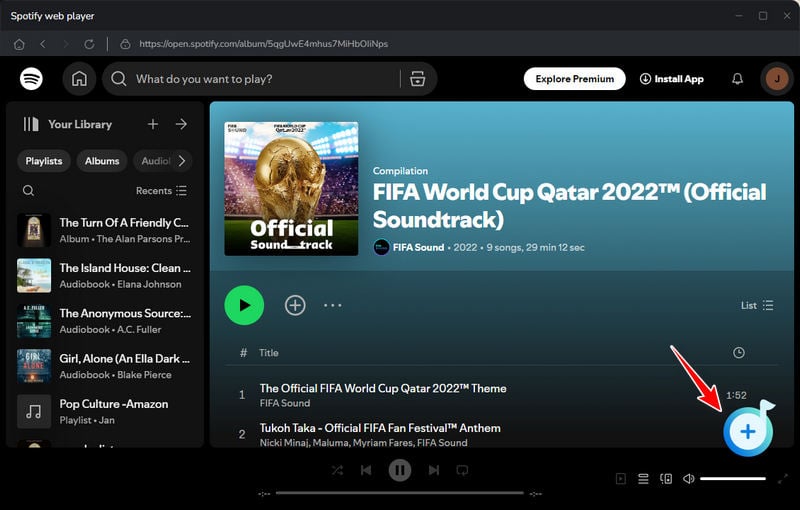Open the user profile avatar J
This screenshot has height=510, width=800.
click(777, 79)
